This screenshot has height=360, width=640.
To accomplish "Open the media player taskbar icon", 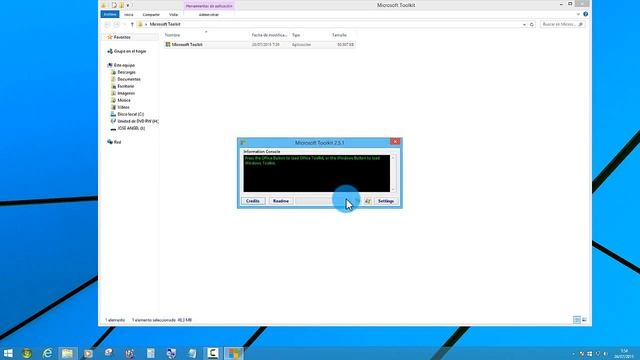I will coord(88,353).
